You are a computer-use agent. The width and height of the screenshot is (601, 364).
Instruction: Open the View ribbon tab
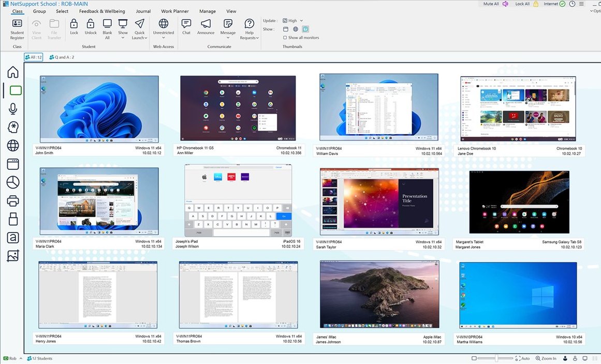point(231,11)
